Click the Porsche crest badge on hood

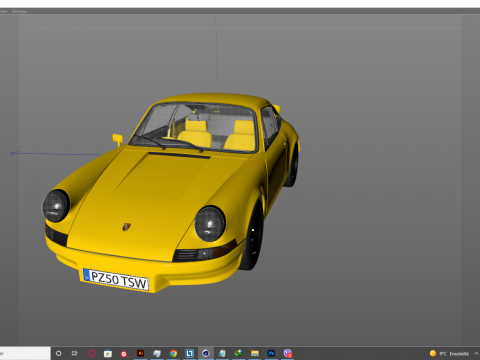[x=126, y=227]
